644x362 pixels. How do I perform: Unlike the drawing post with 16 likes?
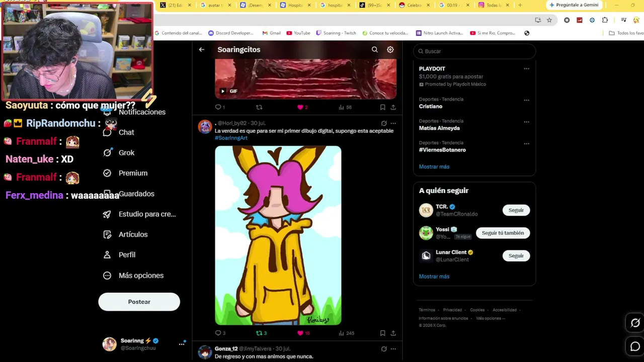[x=303, y=333]
